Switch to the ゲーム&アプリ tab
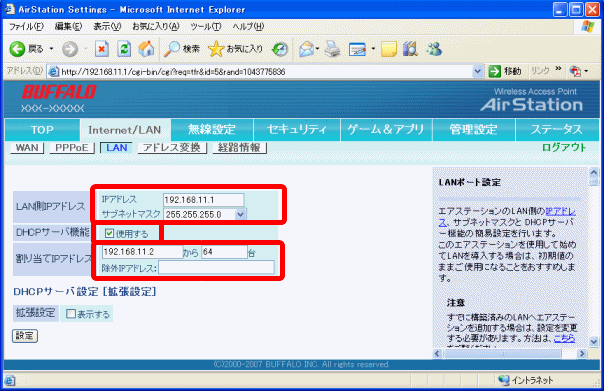Image resolution: width=604 pixels, height=391 pixels. coord(386,130)
